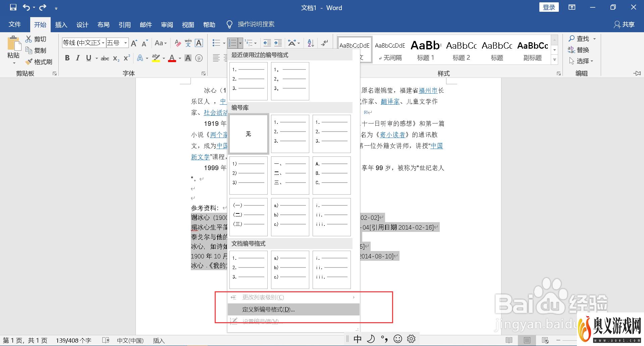Copy the selected text

click(36, 50)
